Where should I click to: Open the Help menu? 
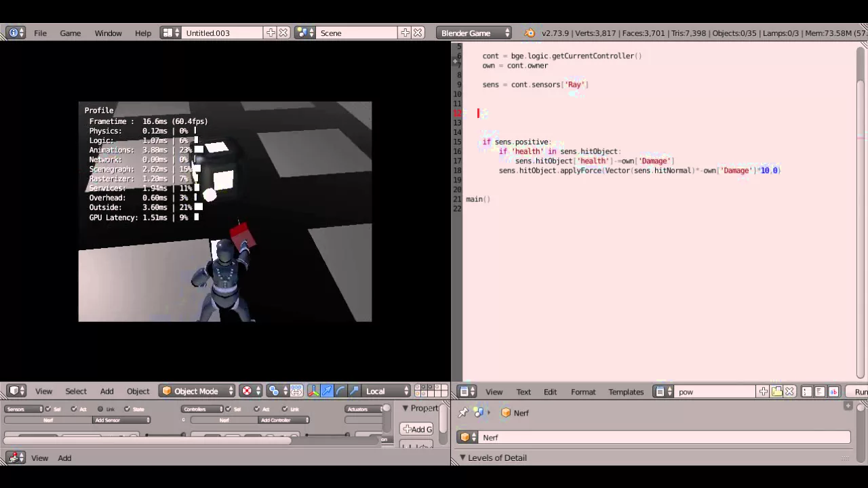(142, 33)
